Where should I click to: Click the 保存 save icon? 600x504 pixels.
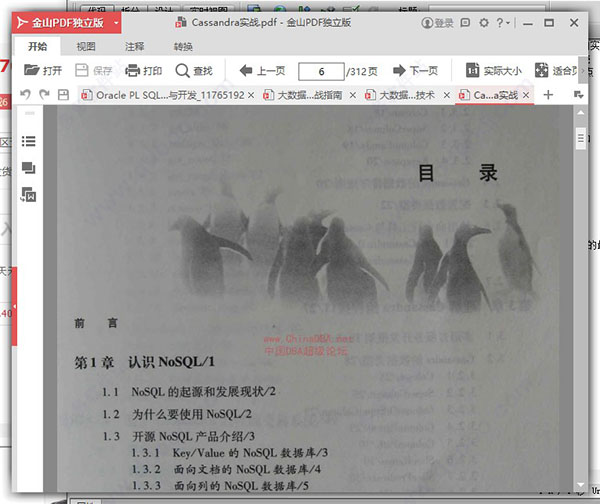click(82, 70)
